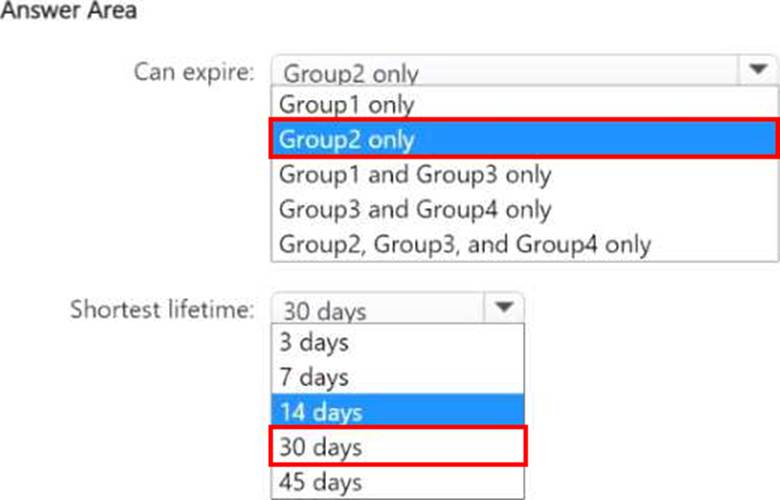
Task: Select Group1 only option
Action: [524, 104]
